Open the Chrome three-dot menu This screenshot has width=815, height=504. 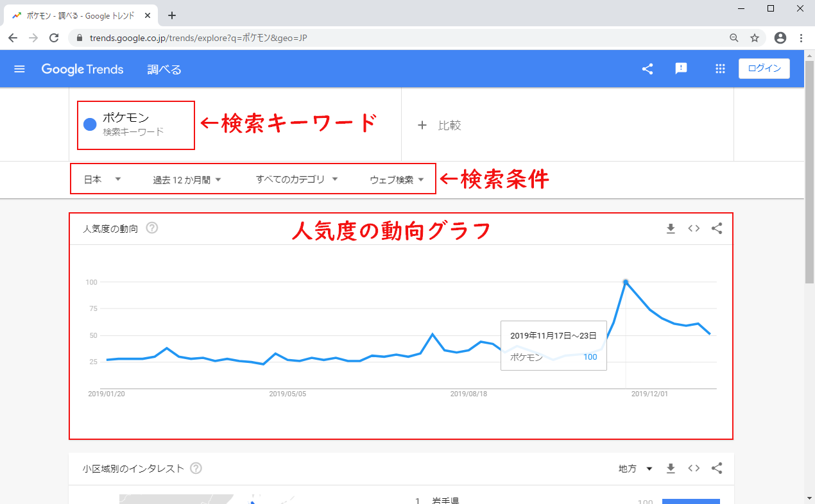pos(802,38)
